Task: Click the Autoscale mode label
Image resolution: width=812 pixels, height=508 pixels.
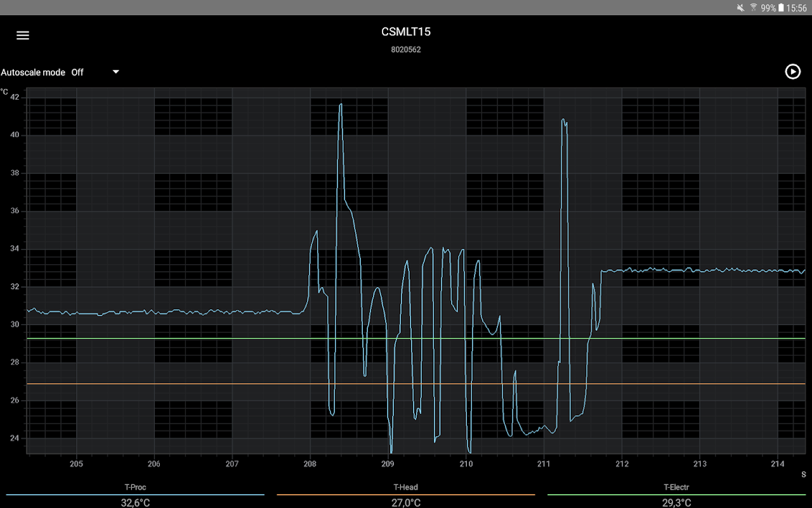Action: click(x=33, y=72)
